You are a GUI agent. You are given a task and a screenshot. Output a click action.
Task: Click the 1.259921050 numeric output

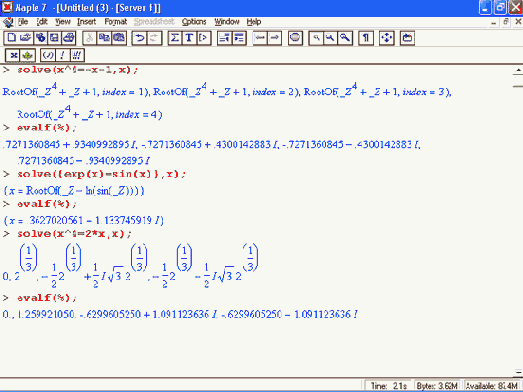click(x=45, y=314)
